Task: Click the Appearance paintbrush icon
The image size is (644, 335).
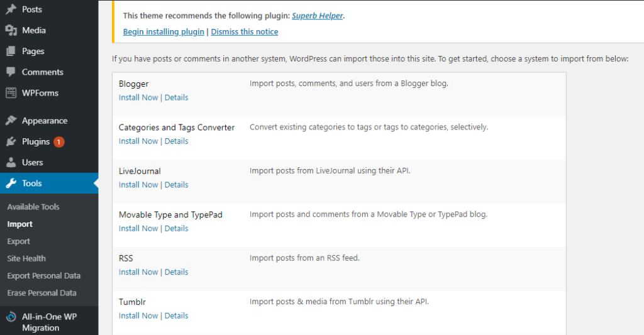Action: [11, 120]
